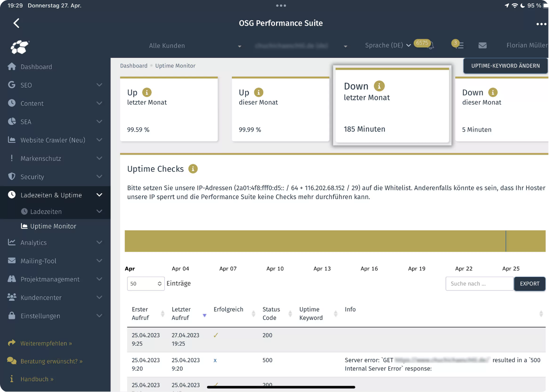Click the '185 Minuten' value
Image resolution: width=549 pixels, height=392 pixels.
click(365, 129)
